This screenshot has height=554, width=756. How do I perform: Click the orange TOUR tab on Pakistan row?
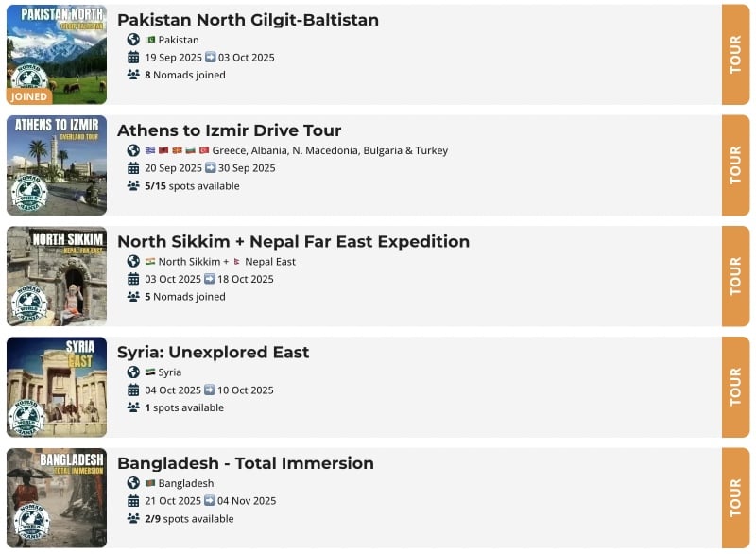click(735, 55)
